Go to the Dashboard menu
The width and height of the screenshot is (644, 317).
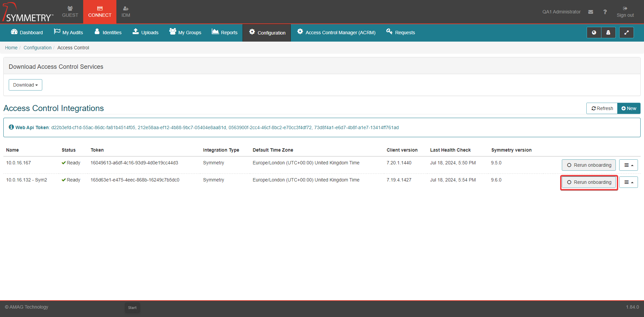[27, 33]
